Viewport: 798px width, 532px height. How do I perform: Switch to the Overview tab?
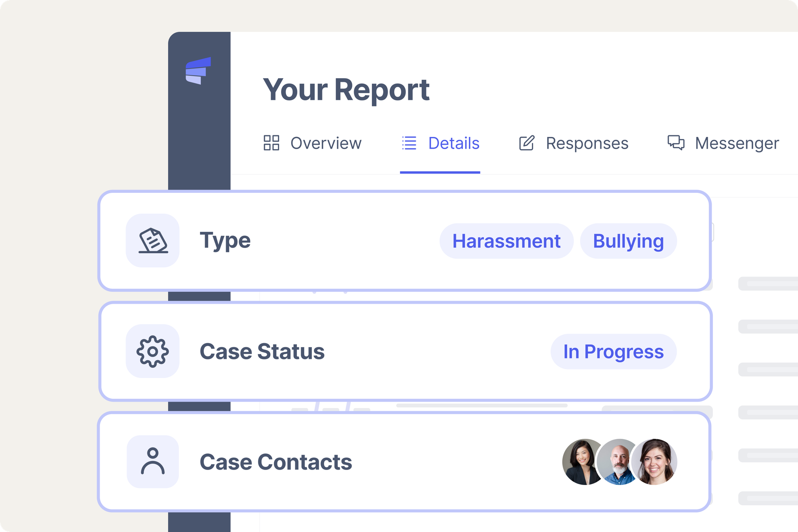click(326, 143)
